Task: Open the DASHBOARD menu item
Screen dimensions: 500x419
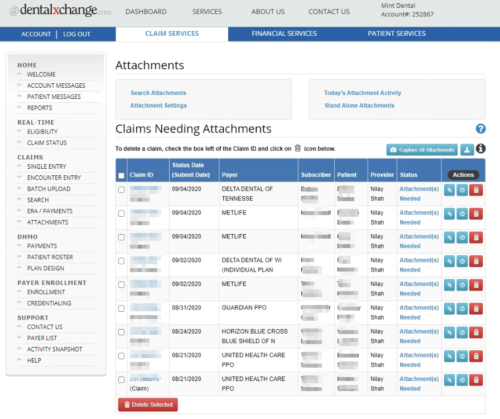Action: click(146, 12)
